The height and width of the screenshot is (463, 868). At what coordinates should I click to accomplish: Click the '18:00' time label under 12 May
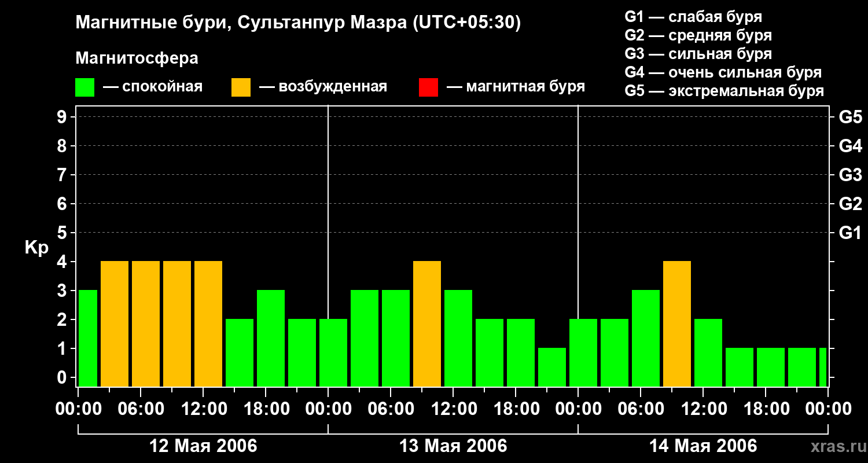pos(266,409)
